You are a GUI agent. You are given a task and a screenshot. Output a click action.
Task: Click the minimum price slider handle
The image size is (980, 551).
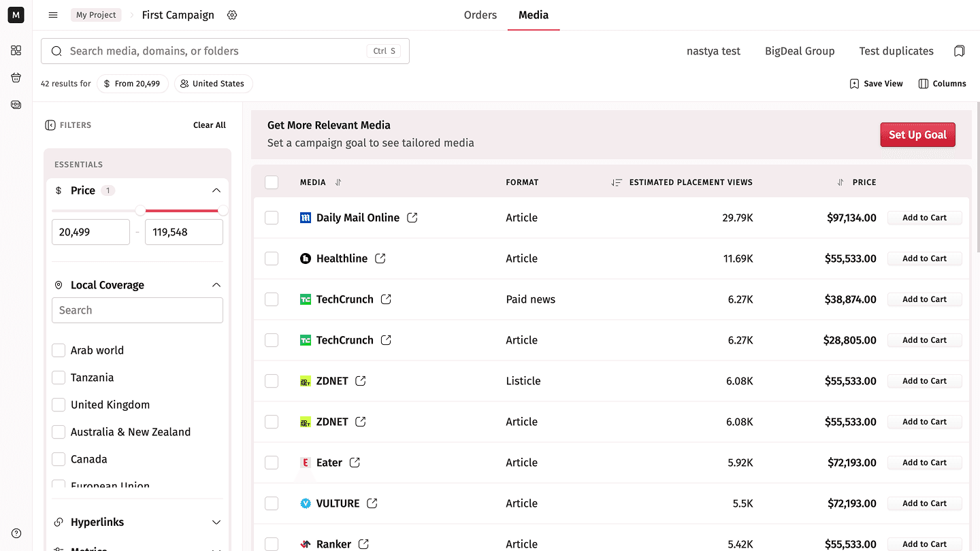[140, 211]
